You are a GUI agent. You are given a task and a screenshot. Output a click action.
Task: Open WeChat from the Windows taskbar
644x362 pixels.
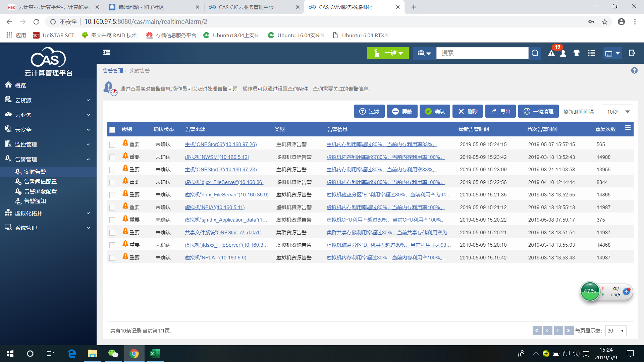click(113, 354)
